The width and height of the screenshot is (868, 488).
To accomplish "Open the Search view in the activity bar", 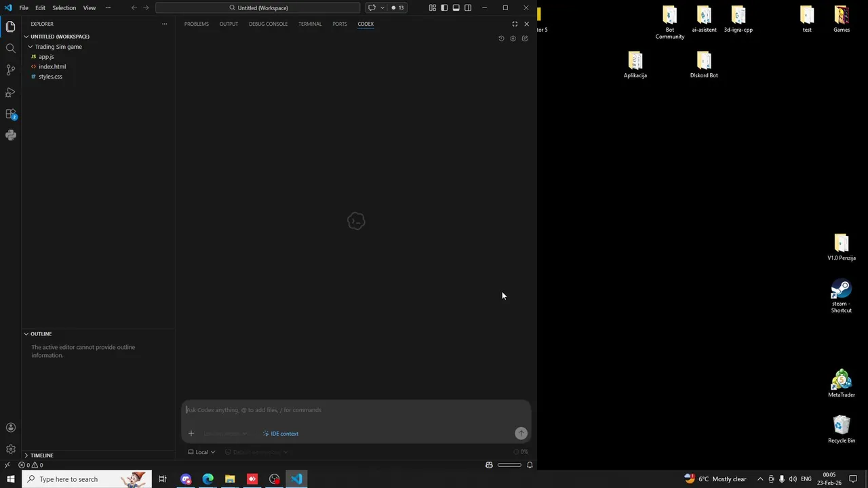I will (10, 48).
